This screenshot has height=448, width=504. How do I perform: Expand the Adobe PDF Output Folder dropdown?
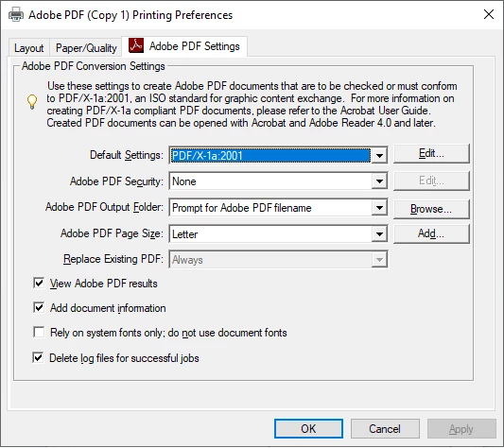pyautogui.click(x=379, y=208)
